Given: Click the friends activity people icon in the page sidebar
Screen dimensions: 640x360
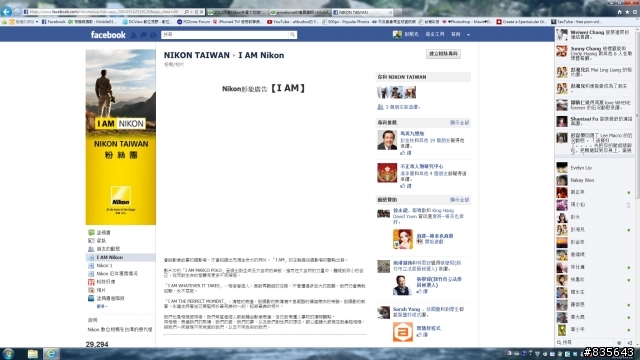Looking at the screenshot, I should click(91, 249).
